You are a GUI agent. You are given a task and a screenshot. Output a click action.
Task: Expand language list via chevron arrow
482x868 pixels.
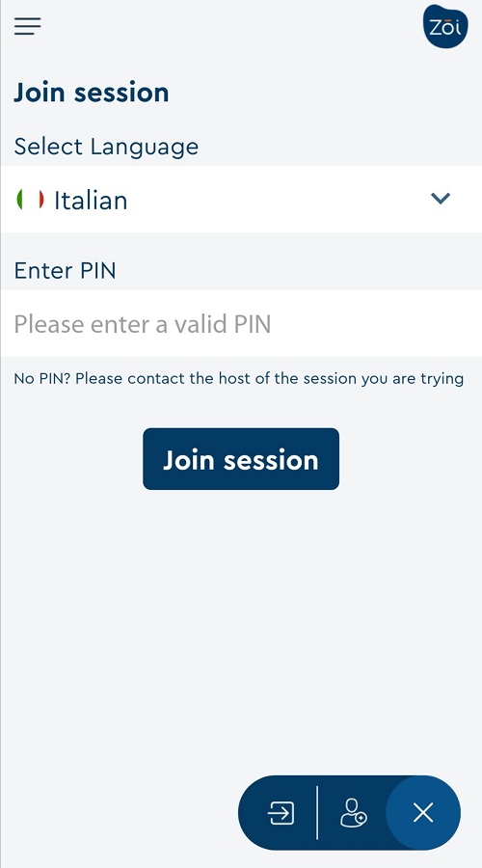click(441, 198)
